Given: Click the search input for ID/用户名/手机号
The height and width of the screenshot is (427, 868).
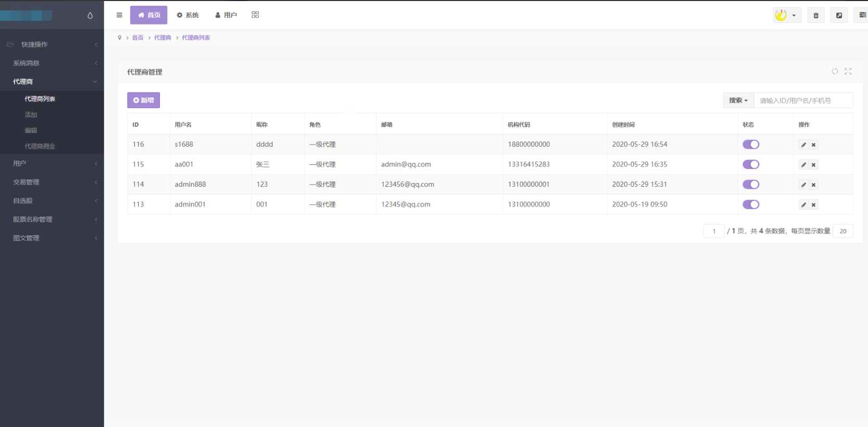Looking at the screenshot, I should (803, 100).
